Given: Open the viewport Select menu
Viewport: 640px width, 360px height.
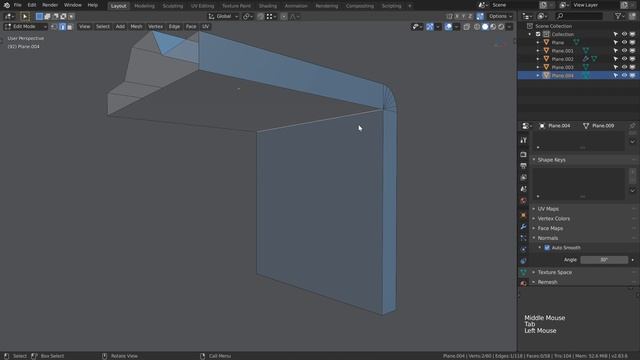Looking at the screenshot, I should click(x=102, y=27).
